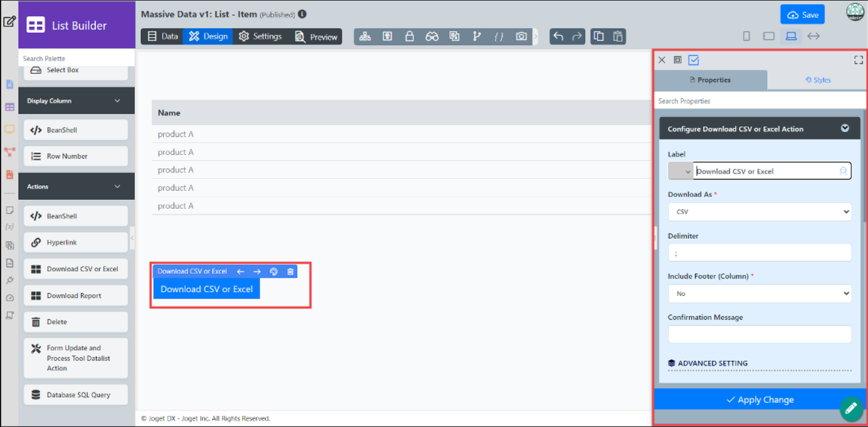Move action left with the left arrow

point(240,271)
